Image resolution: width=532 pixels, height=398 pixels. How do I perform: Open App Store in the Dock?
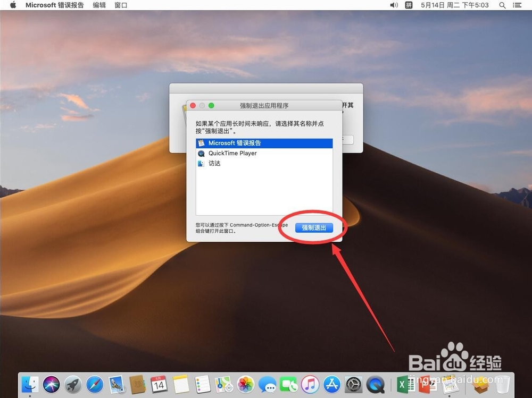(x=332, y=385)
